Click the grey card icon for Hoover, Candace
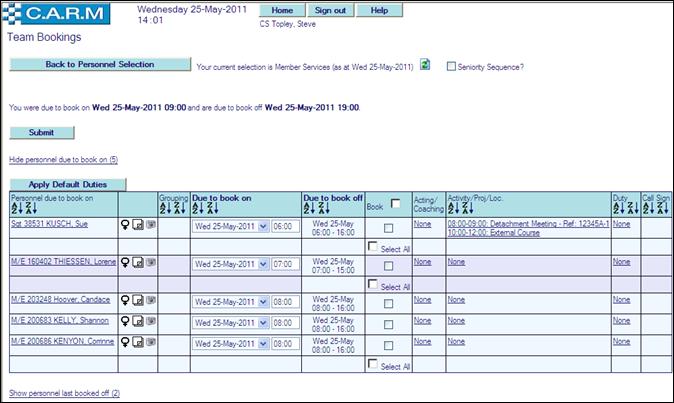Image resolution: width=674 pixels, height=403 pixels. point(149,299)
